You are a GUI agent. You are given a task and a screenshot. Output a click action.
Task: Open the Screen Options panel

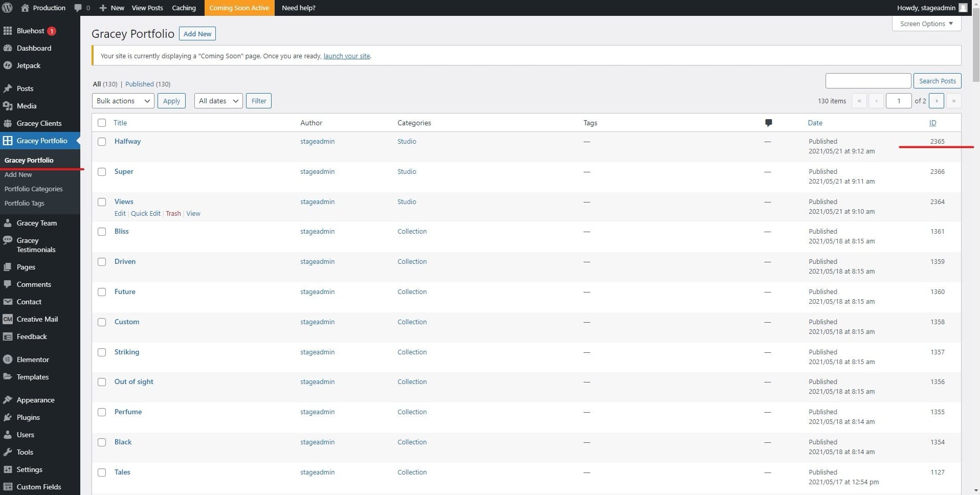(926, 24)
